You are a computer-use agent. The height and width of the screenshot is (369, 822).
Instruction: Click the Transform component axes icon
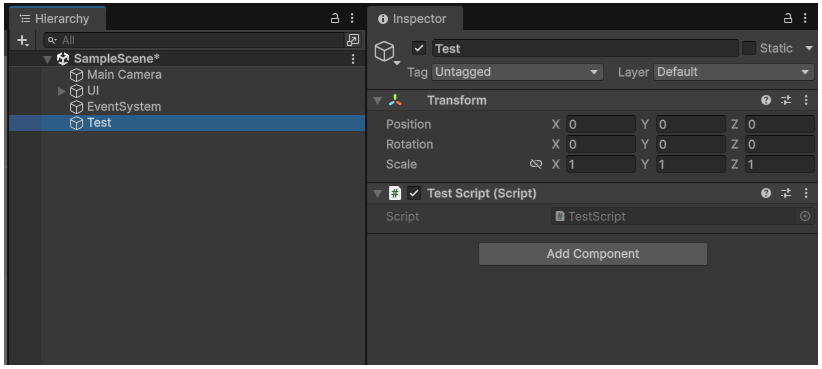point(395,100)
